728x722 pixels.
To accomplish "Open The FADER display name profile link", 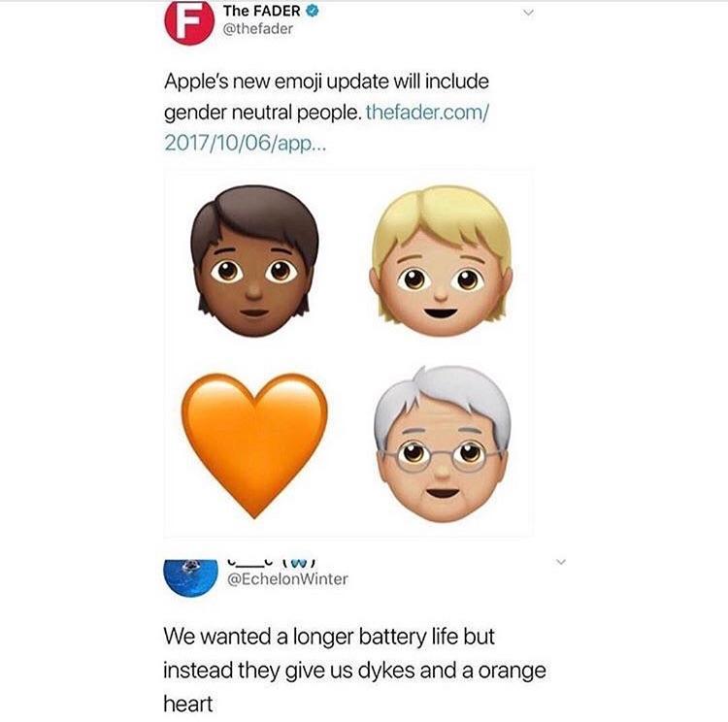I will pyautogui.click(x=262, y=11).
